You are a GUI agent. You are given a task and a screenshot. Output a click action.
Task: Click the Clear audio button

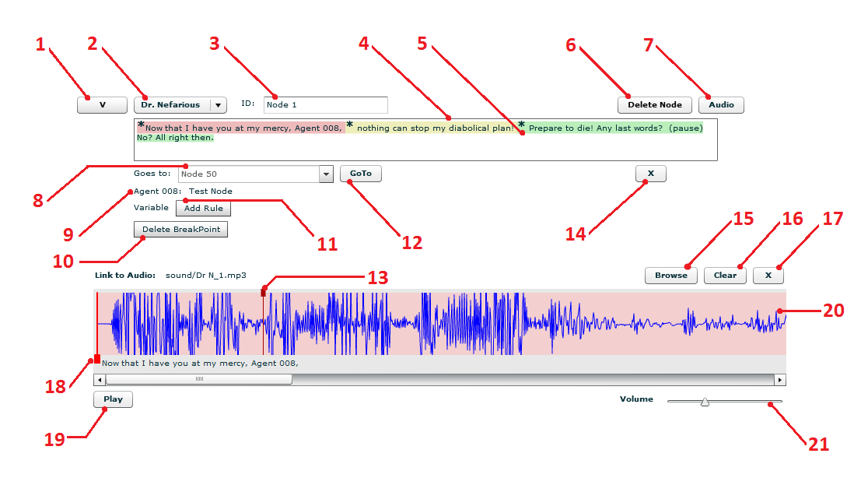[725, 276]
